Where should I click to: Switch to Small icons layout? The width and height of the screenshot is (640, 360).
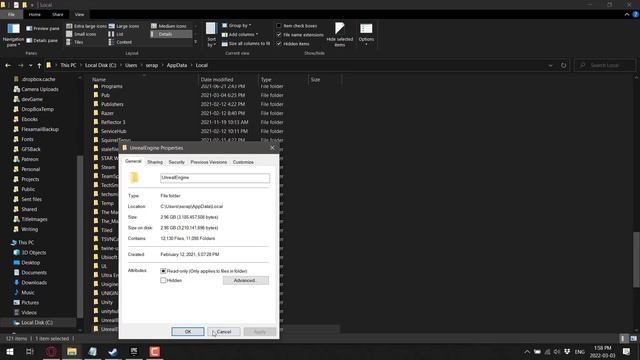pyautogui.click(x=82, y=34)
